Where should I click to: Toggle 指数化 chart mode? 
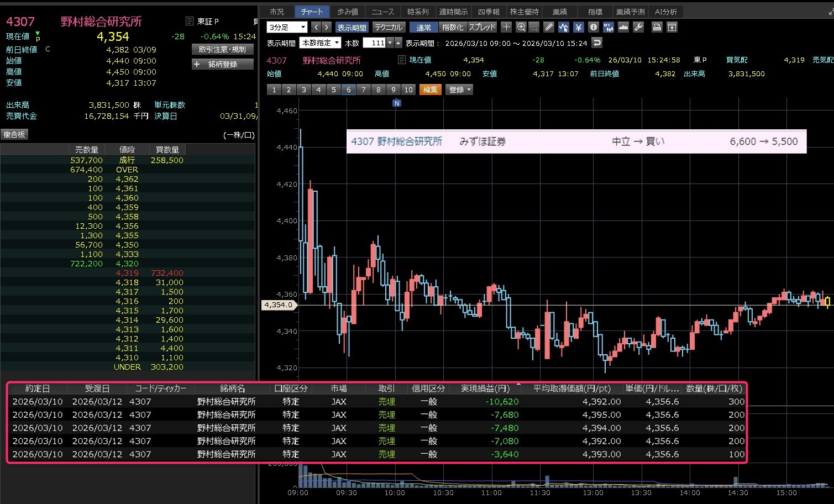453,27
